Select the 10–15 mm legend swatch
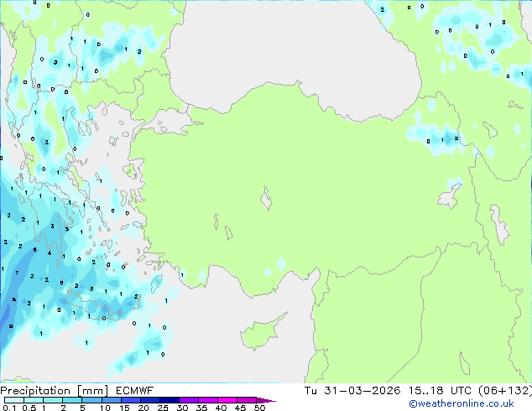532x411 pixels. click(x=111, y=400)
